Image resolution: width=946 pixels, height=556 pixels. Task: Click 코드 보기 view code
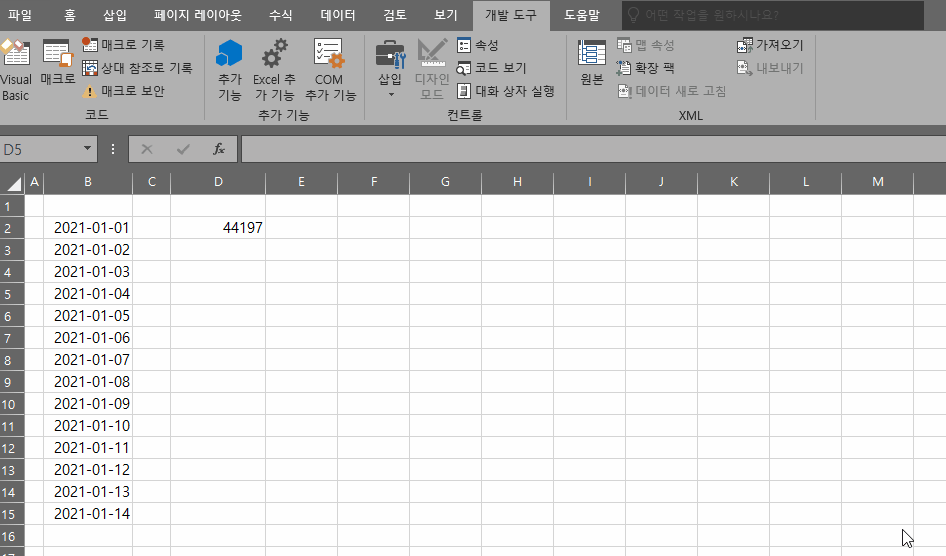click(492, 68)
